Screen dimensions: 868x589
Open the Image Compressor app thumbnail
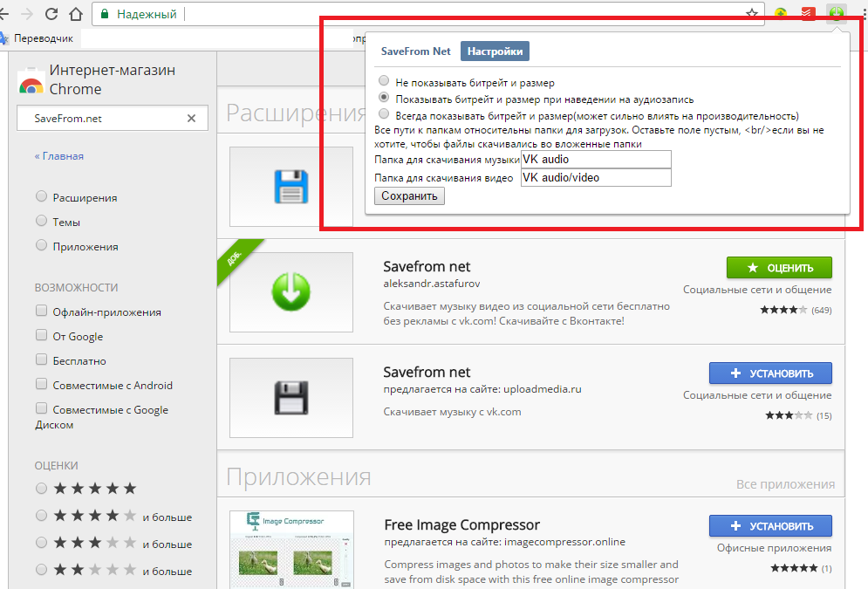[x=291, y=549]
